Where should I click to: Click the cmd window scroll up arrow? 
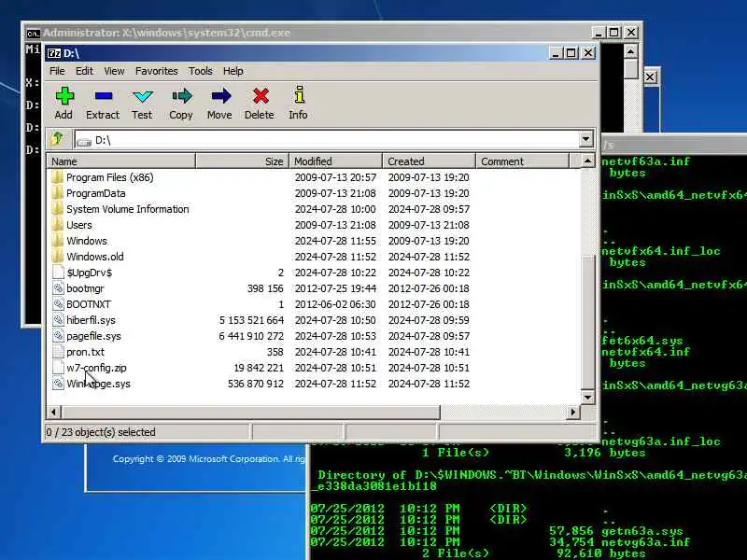coord(631,51)
